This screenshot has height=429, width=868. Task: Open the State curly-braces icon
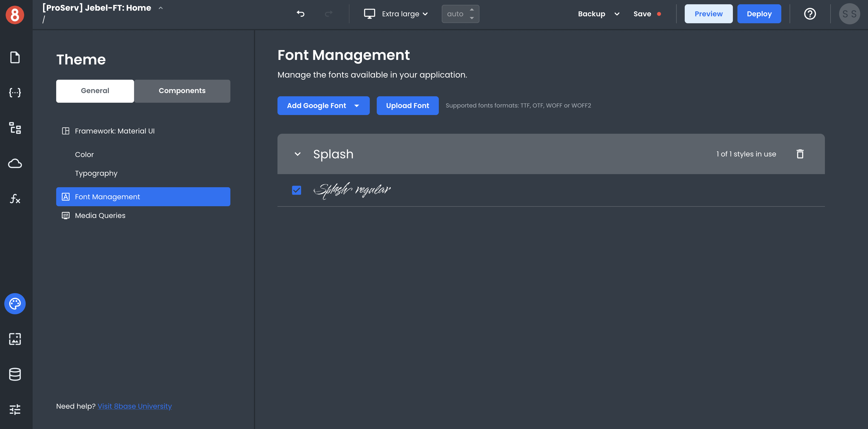coord(15,93)
